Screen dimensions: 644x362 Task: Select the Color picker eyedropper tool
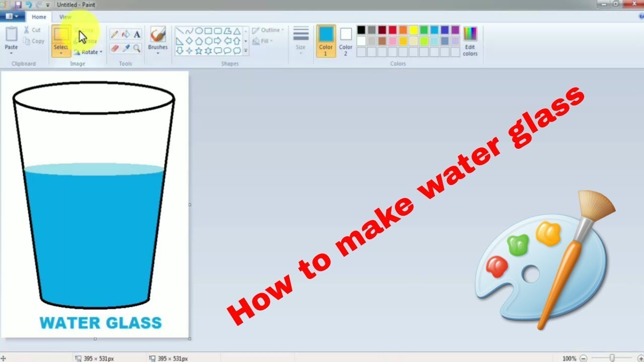pyautogui.click(x=125, y=48)
